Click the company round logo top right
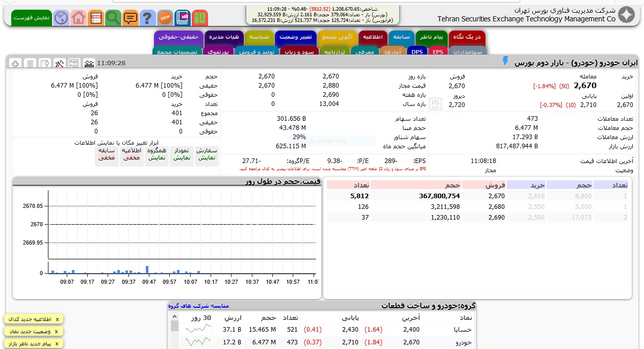Screen dimensions: 644x349 click(x=627, y=15)
